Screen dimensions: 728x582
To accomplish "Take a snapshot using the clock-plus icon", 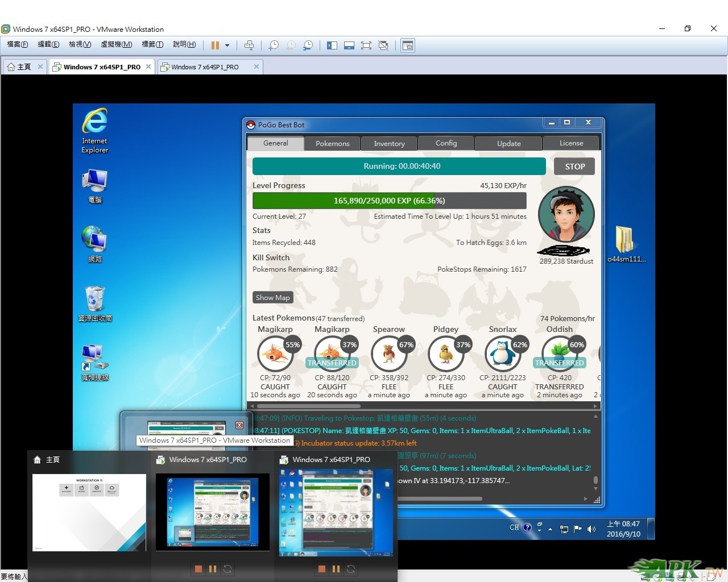I will coord(274,45).
